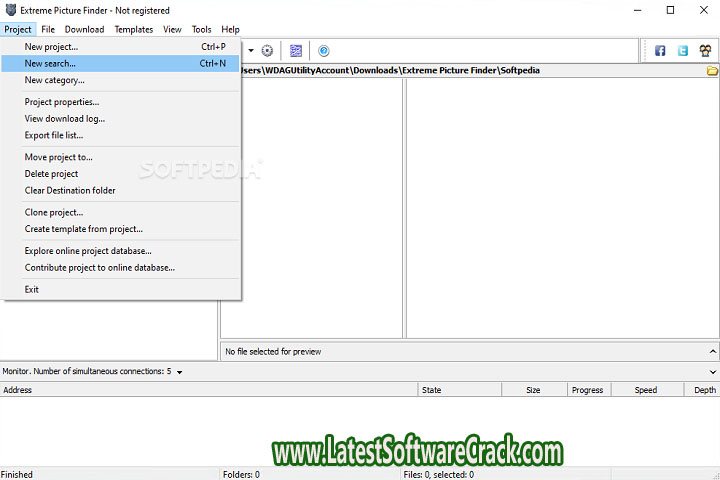
Task: Open the Templates menu
Action: click(x=134, y=29)
